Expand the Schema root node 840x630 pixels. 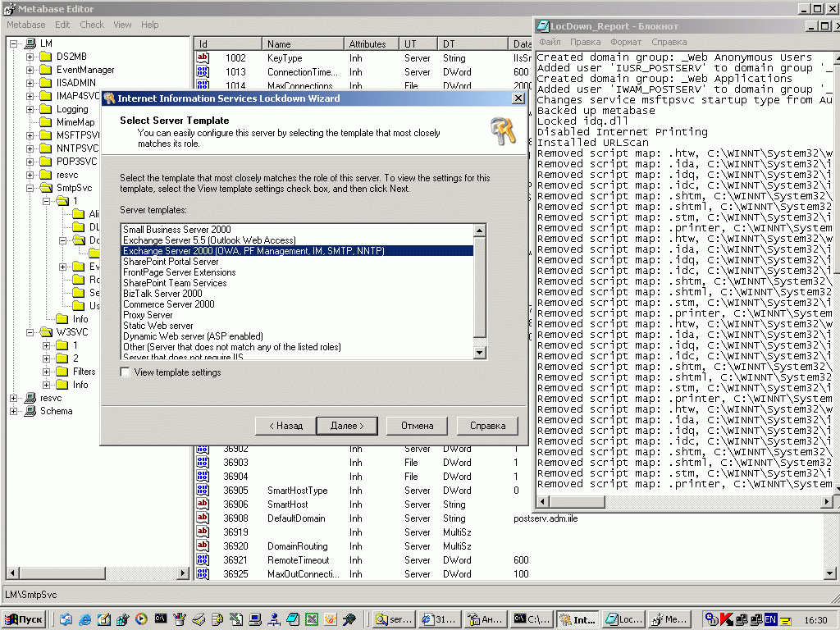pyautogui.click(x=14, y=411)
